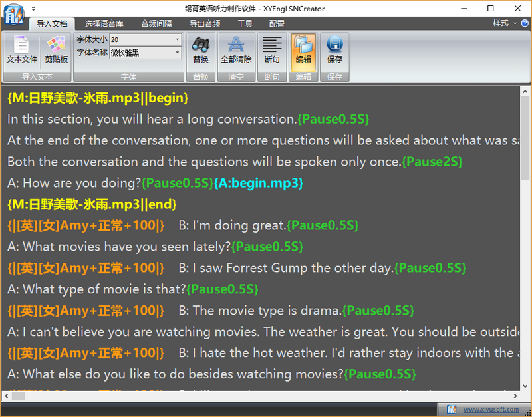The image size is (532, 417).
Task: Click the Pause0.5S tag after "long conversation."
Action: (x=333, y=120)
